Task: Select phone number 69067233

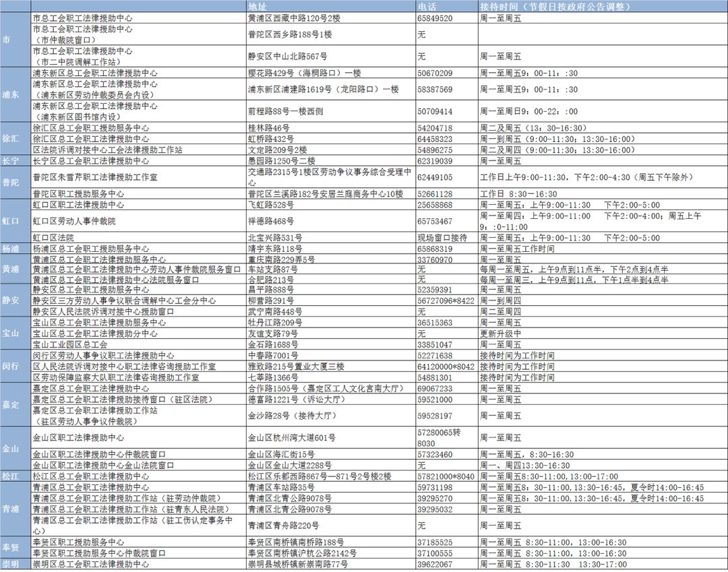Action: (x=435, y=388)
